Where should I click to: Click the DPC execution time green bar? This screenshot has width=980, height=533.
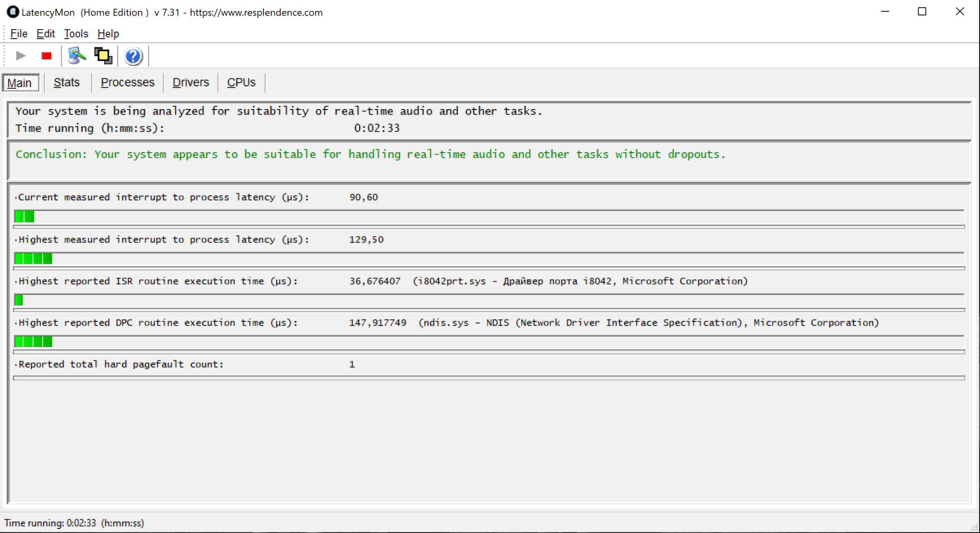click(x=34, y=342)
